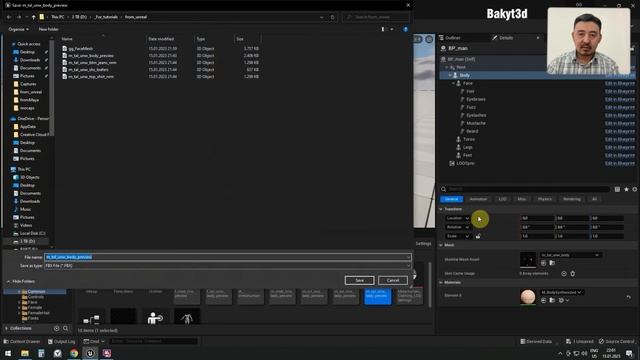640x360 pixels.
Task: Select the Feet component
Action: (x=467, y=156)
